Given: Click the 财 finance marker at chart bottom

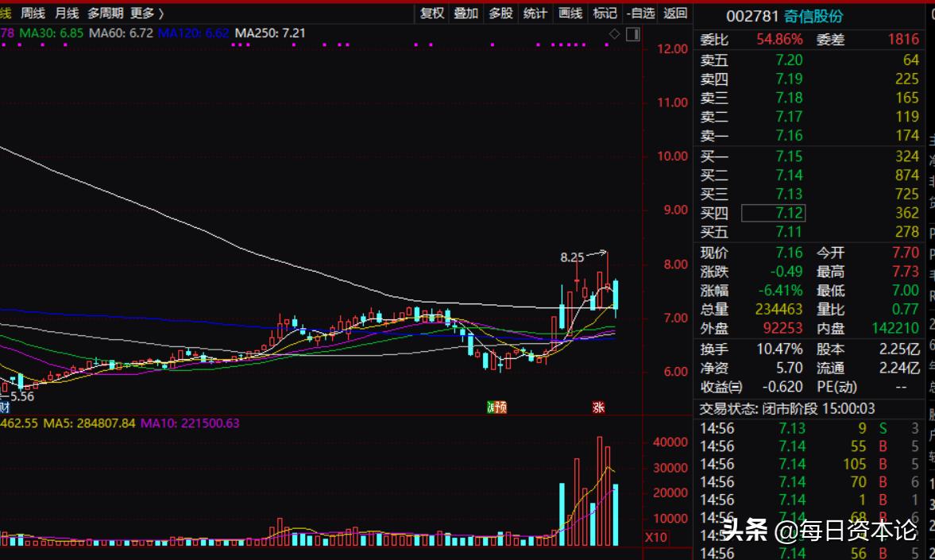Looking at the screenshot, I should click(x=4, y=407).
